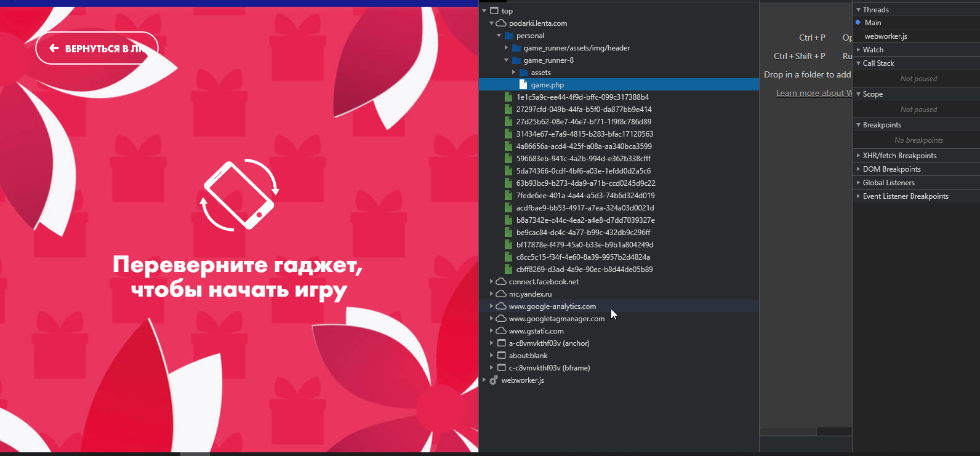Click green icon of 596683eb-941c file

(x=508, y=159)
